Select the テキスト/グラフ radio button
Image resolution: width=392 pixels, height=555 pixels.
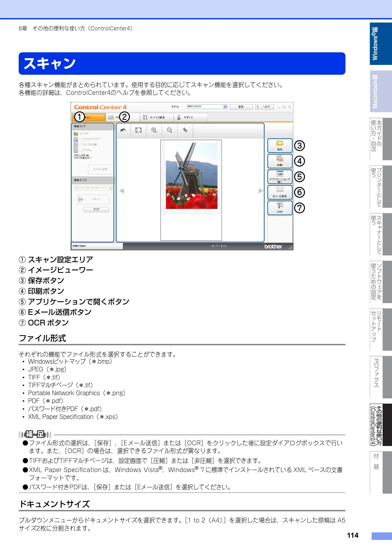(x=81, y=139)
